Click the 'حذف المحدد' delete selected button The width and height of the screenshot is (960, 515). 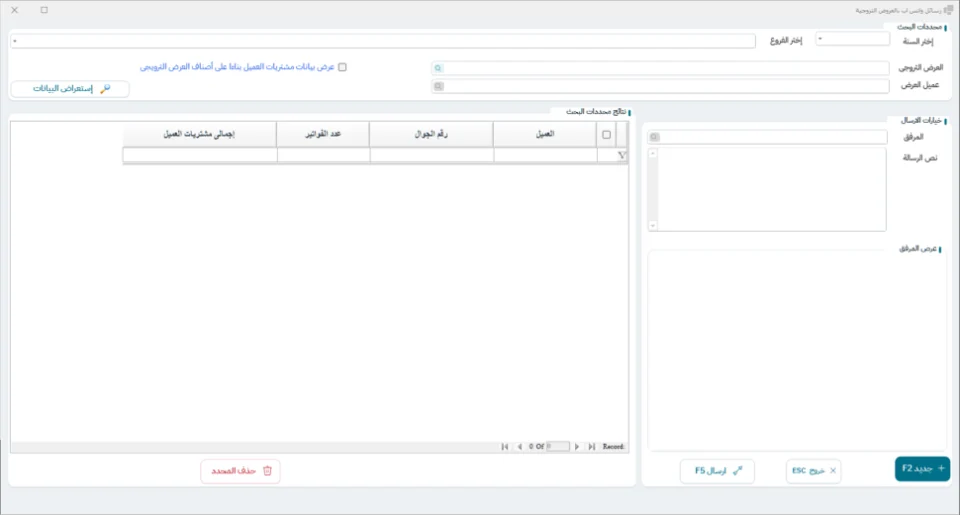tap(241, 471)
